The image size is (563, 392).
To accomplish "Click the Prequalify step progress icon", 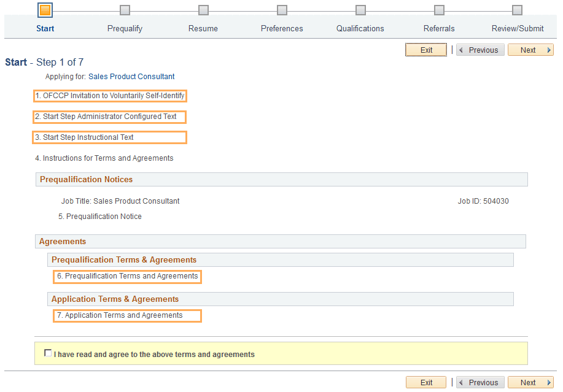I will [125, 10].
